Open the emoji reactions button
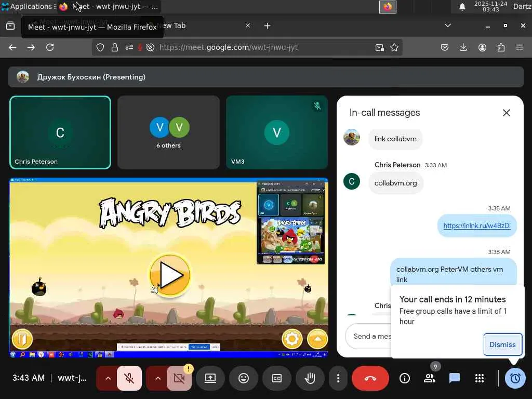This screenshot has width=532, height=399. click(x=244, y=378)
